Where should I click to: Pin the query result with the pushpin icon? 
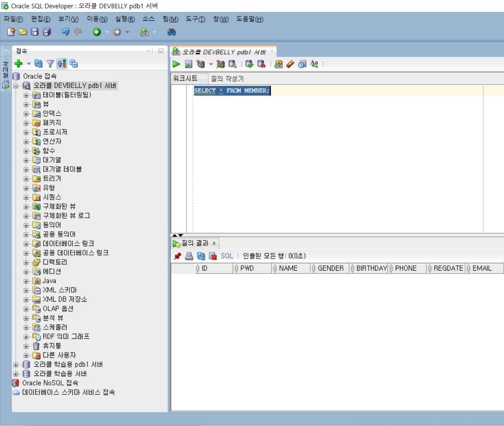click(177, 256)
